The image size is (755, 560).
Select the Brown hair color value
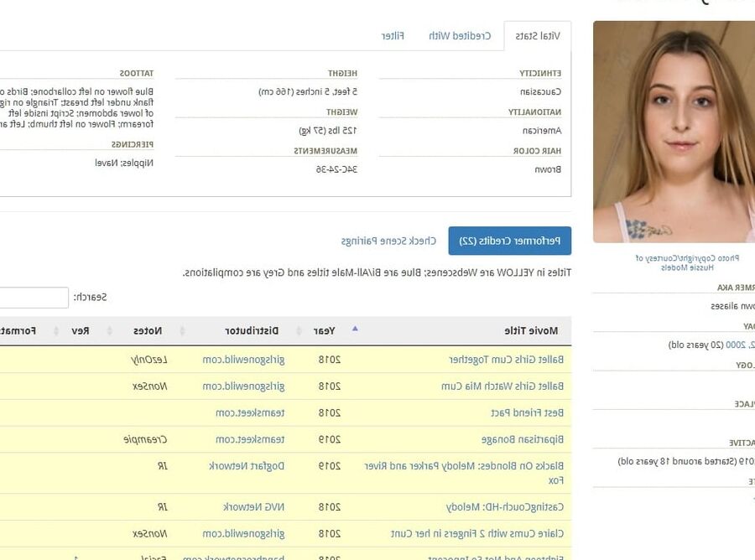(548, 169)
